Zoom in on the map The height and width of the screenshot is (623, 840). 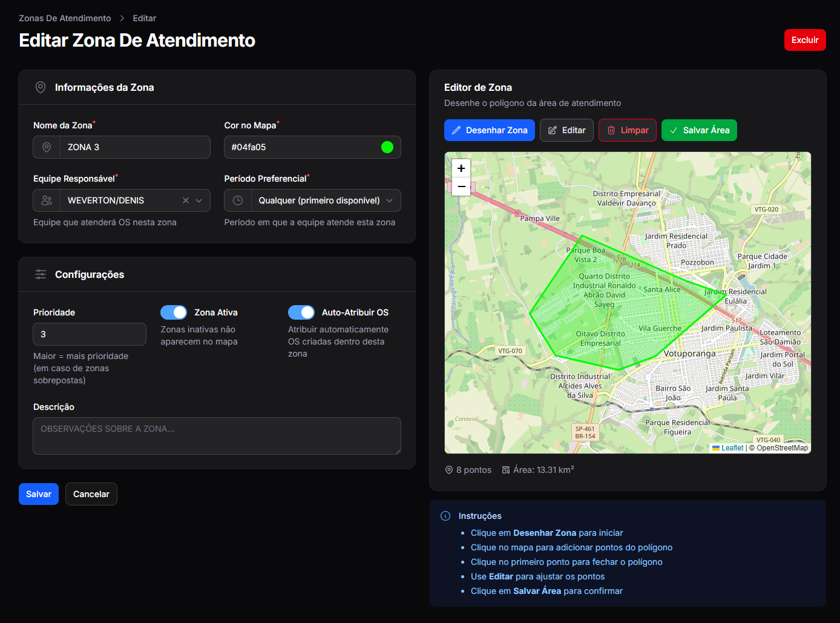461,168
